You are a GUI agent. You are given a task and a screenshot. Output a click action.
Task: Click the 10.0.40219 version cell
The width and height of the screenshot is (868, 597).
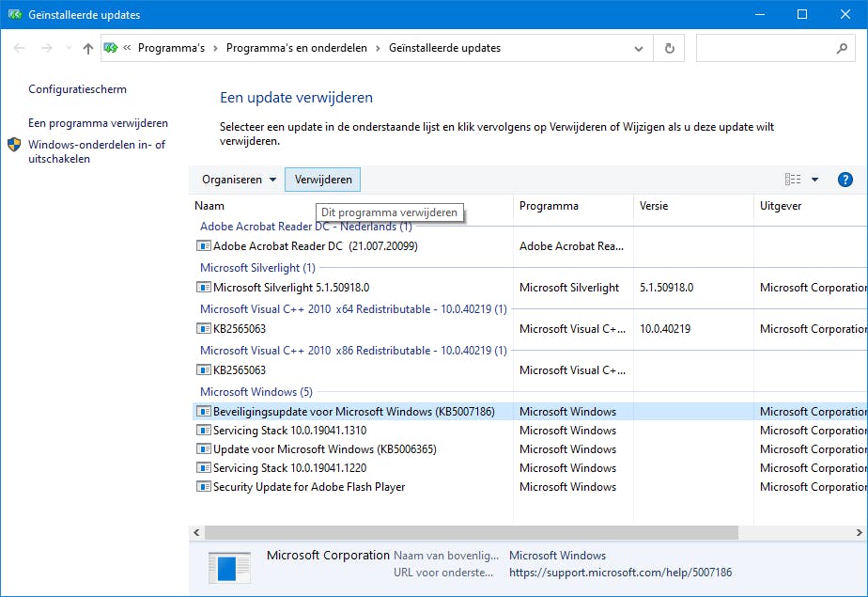pos(665,329)
